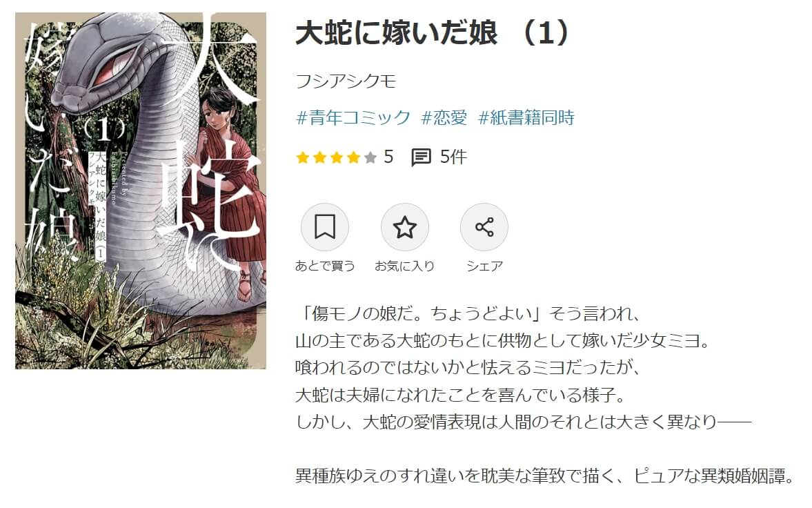Open author フシアシクモ page
812x508 pixels.
coord(346,81)
